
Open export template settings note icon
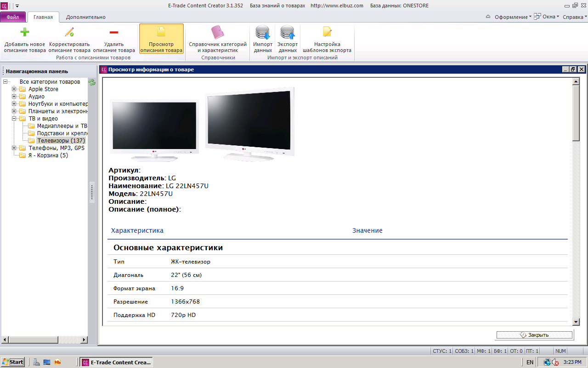[x=327, y=32]
